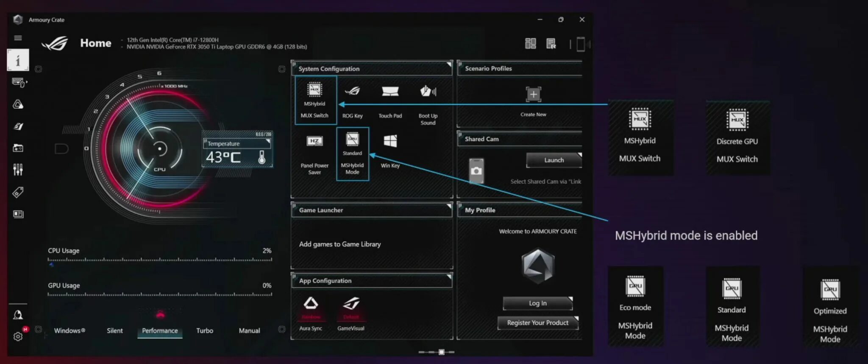Screen dimensions: 868x364
Task: Expand the Game Launcher panel corner arrow
Action: 448,207
